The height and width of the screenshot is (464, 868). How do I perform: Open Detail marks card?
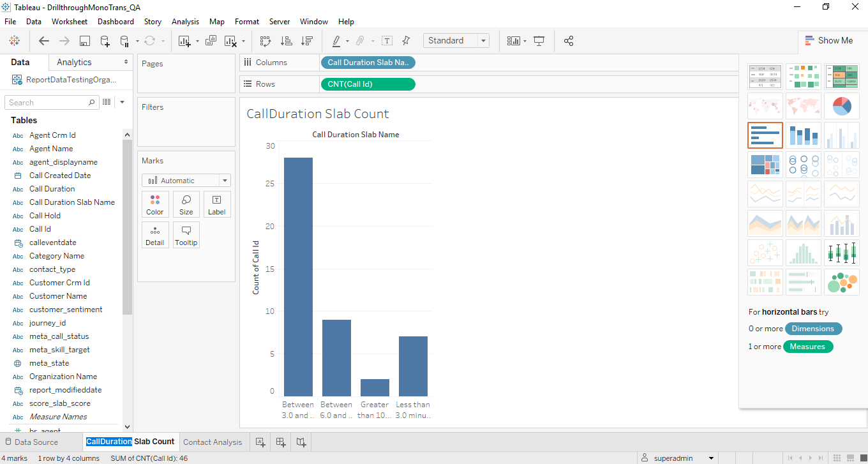155,235
